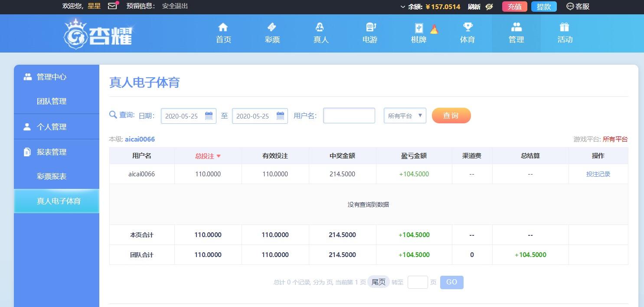Select 真人电子体育 sidebar item
This screenshot has width=644, height=307.
click(x=56, y=201)
